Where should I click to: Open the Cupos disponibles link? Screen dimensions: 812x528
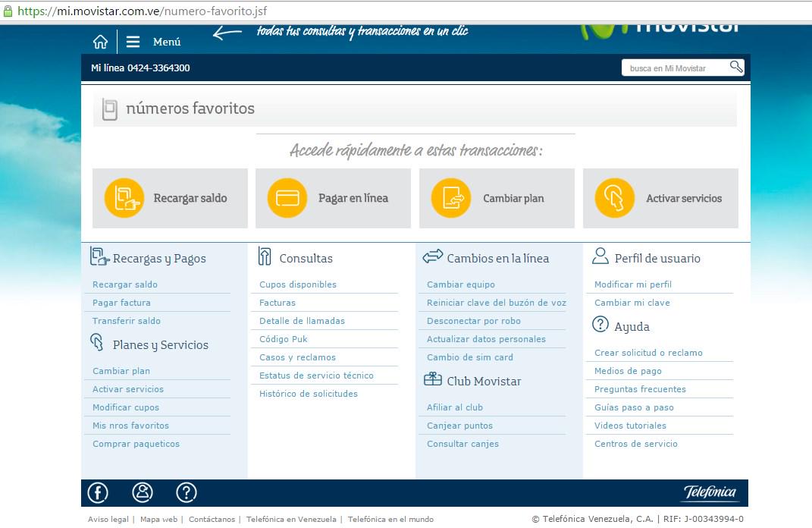(x=298, y=284)
